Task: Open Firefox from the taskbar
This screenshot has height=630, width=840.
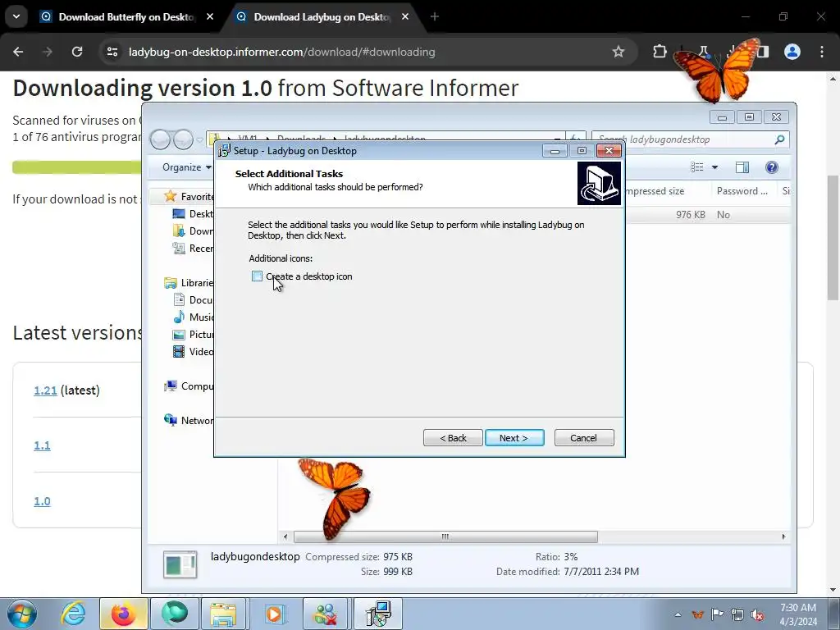Action: tap(123, 614)
